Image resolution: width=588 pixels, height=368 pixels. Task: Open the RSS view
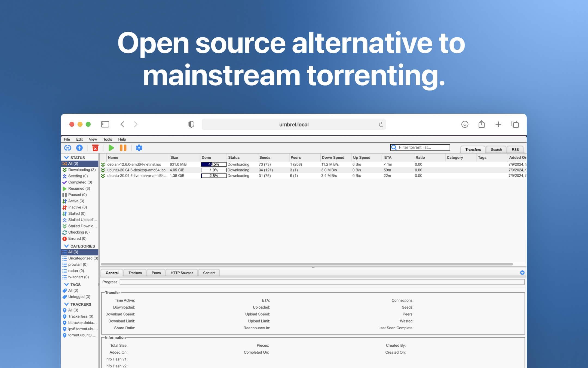515,149
